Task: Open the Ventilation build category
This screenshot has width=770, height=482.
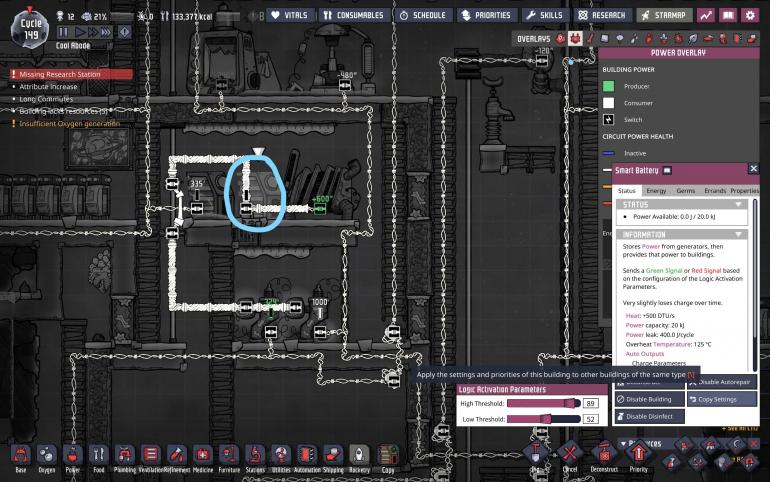Action: coord(151,455)
